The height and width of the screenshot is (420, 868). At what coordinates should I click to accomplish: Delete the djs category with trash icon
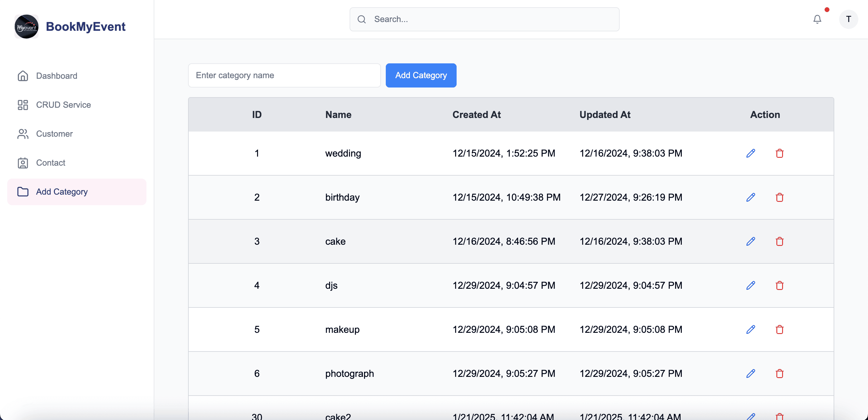tap(779, 285)
